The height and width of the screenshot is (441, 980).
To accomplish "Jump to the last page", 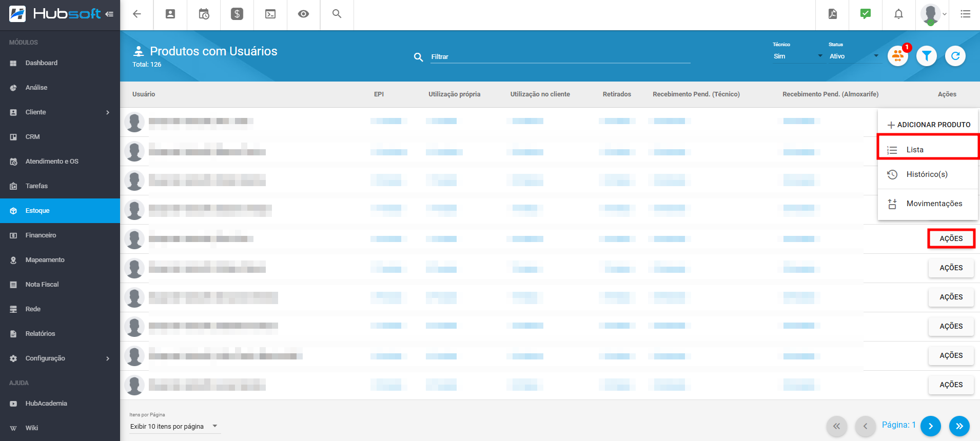I will click(959, 426).
